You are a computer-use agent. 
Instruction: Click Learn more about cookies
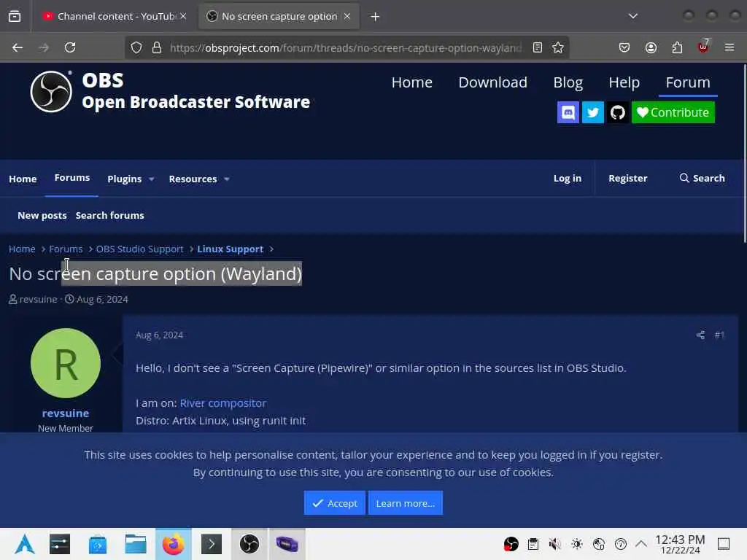click(x=406, y=503)
